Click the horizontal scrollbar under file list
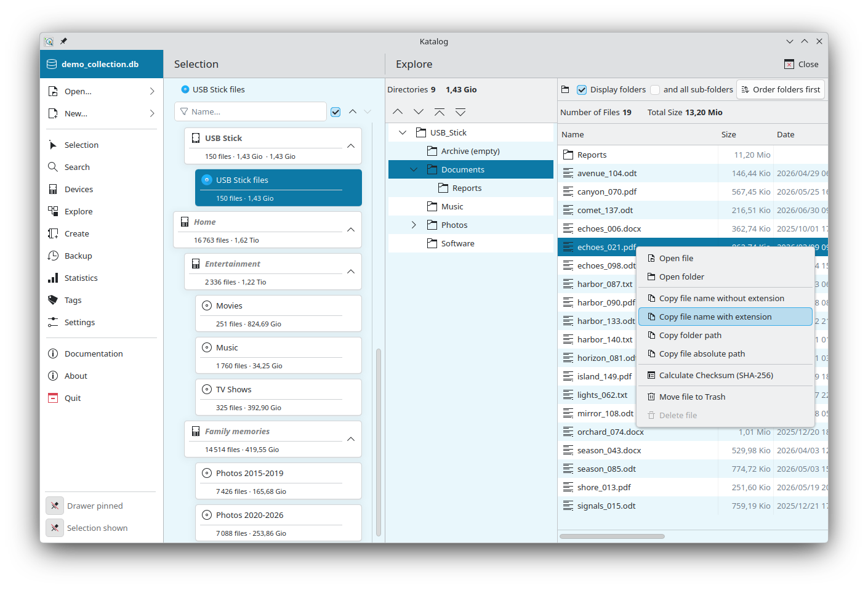868x590 pixels. pos(613,536)
